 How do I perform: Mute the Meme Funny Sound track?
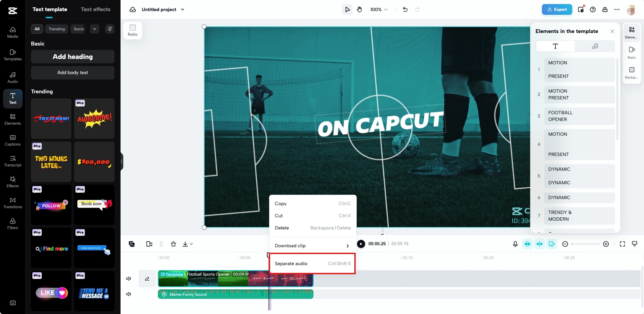[x=128, y=294]
